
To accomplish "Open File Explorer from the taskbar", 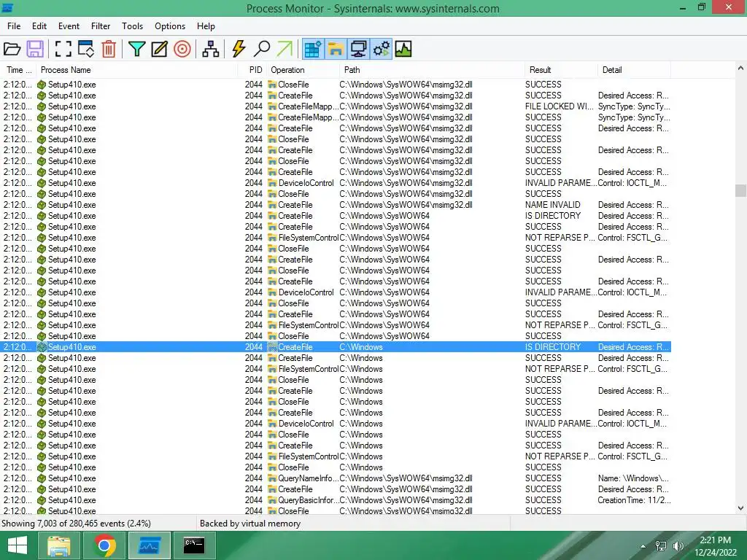I will click(58, 545).
